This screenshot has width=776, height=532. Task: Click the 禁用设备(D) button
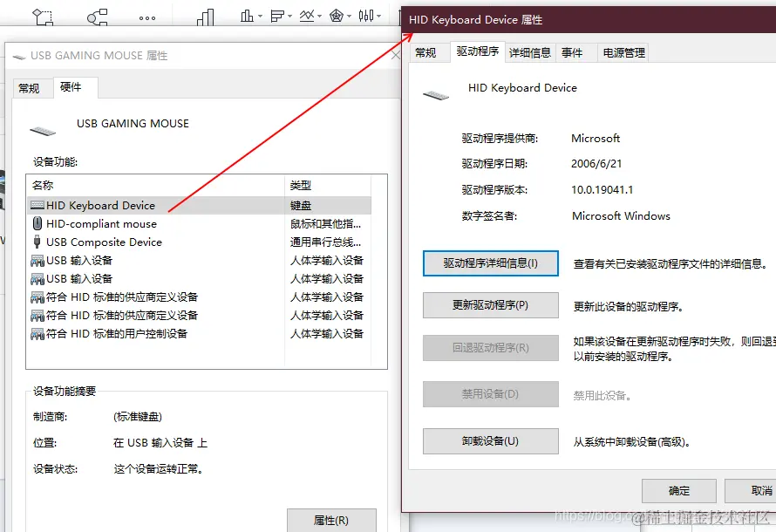490,394
